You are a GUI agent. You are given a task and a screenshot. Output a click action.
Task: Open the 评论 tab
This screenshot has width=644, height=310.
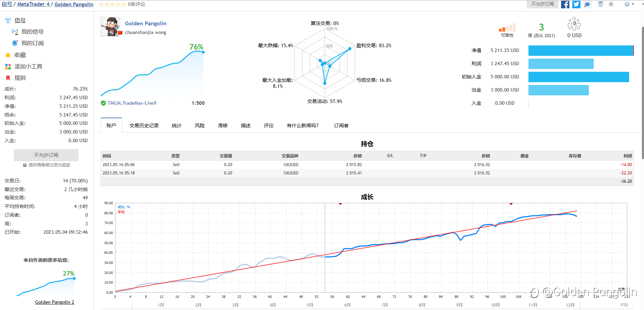point(269,126)
